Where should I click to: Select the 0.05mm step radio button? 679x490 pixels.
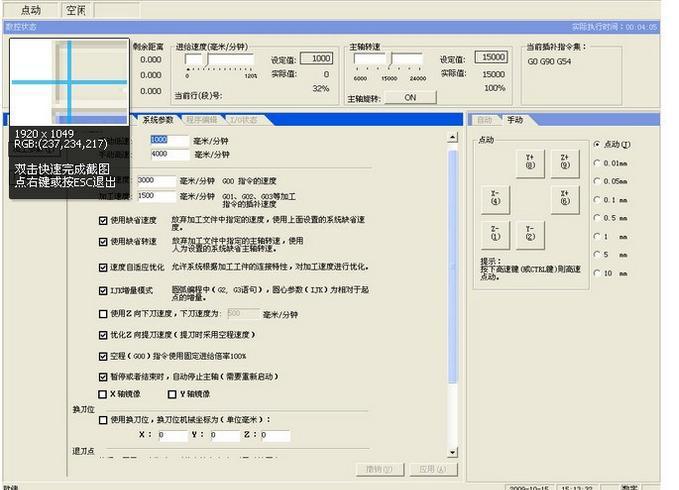(597, 181)
